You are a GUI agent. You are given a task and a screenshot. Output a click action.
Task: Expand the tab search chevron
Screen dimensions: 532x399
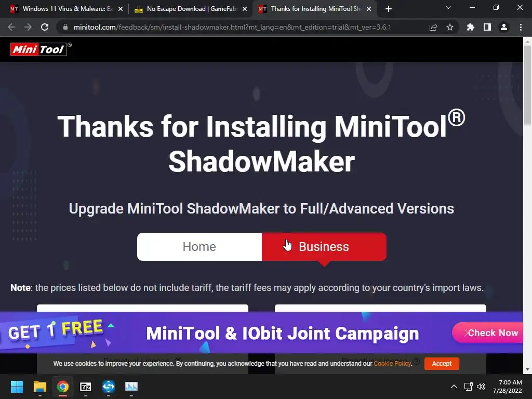coord(448,7)
